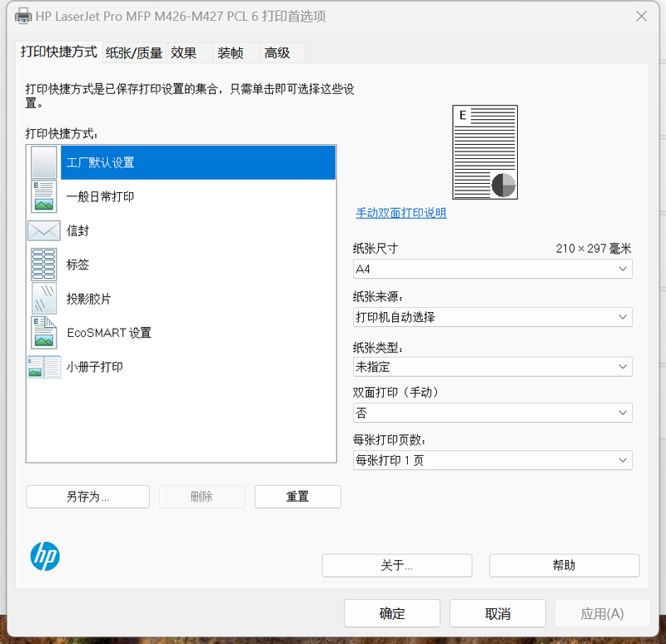The height and width of the screenshot is (644, 666).
Task: Click the 小册子打印 booklet icon
Action: pos(43,367)
